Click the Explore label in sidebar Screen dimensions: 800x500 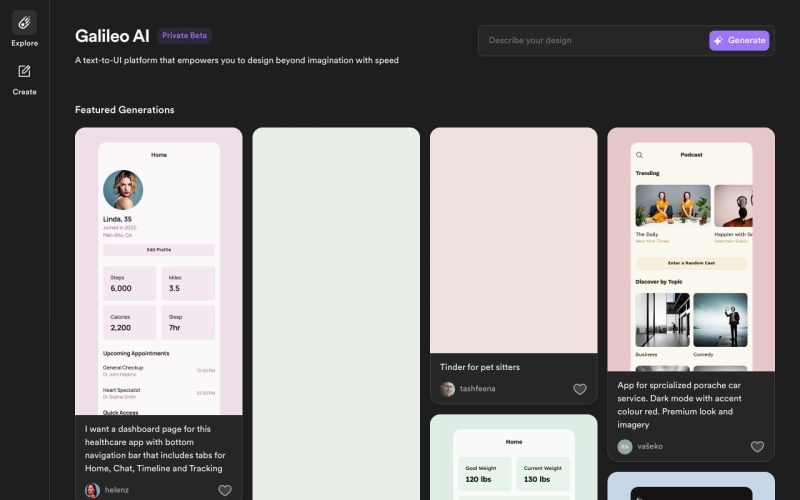pos(24,43)
